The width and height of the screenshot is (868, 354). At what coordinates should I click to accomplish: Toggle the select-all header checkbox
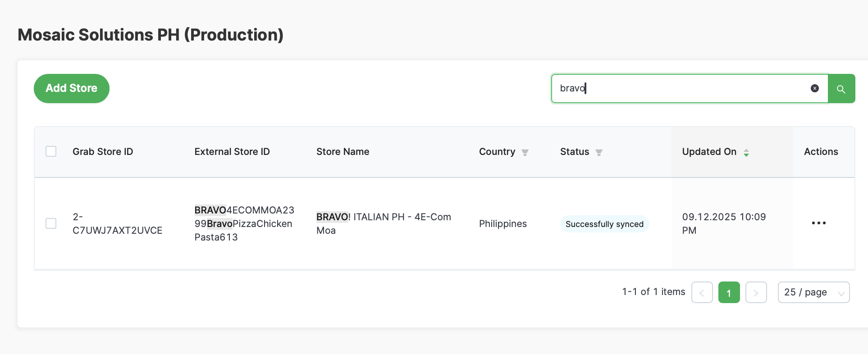pos(51,151)
